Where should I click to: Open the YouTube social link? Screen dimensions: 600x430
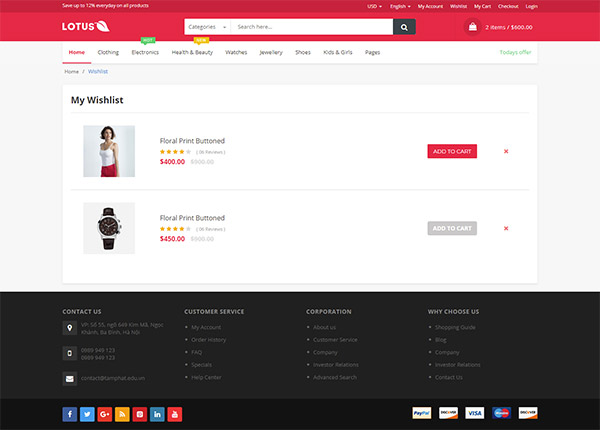click(x=174, y=413)
